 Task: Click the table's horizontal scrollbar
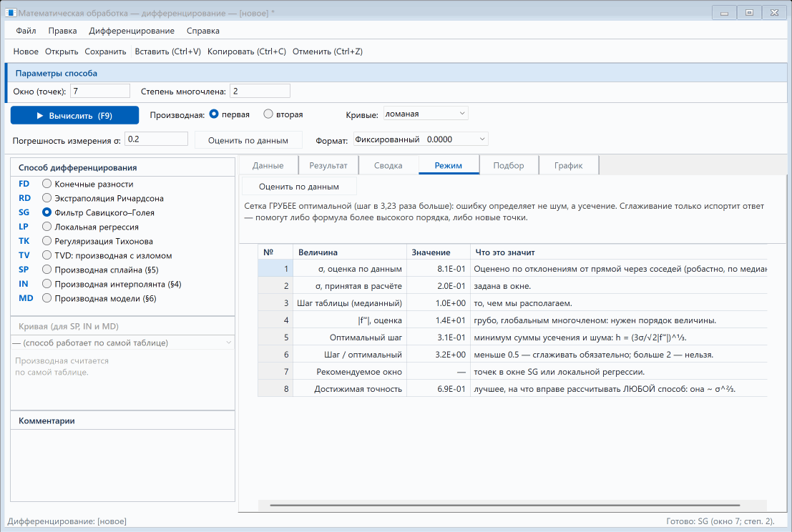pyautogui.click(x=505, y=505)
